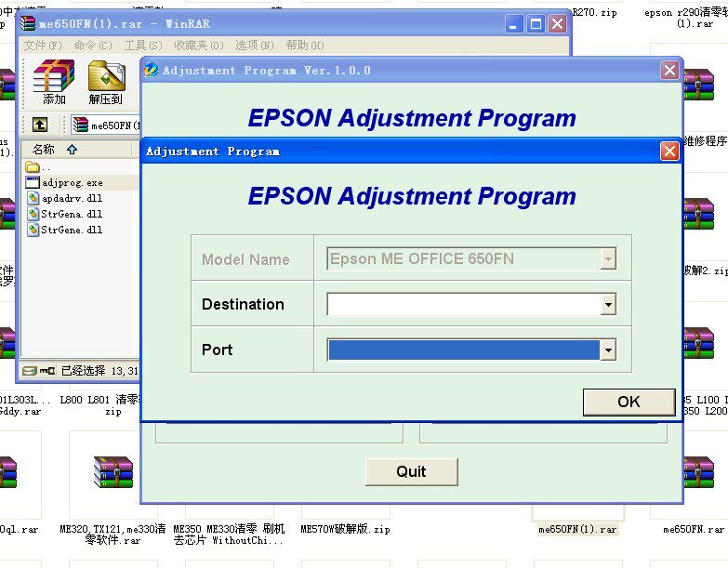This screenshot has height=568, width=728.
Task: Click the drive icon in WinRAR status bar
Action: [x=30, y=370]
